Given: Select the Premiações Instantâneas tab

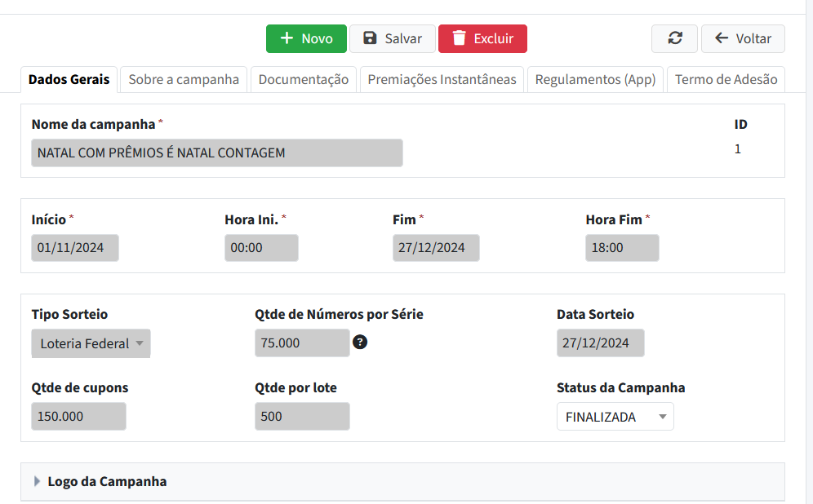Looking at the screenshot, I should (442, 79).
